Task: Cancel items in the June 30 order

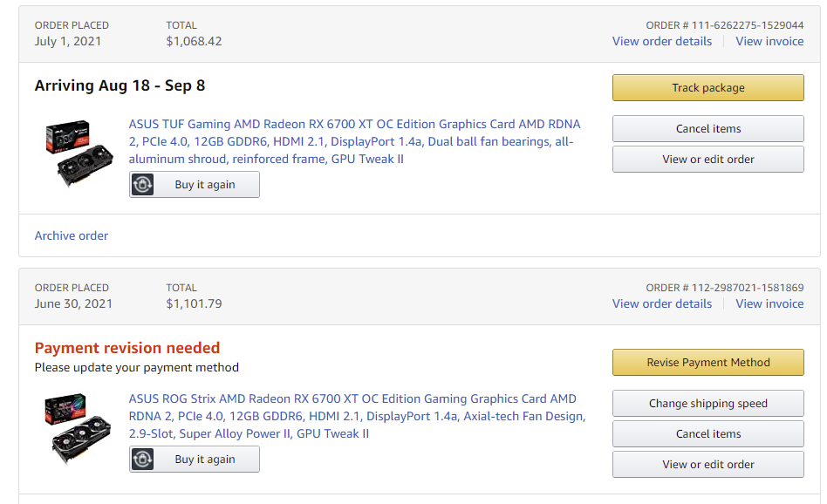Action: point(707,434)
